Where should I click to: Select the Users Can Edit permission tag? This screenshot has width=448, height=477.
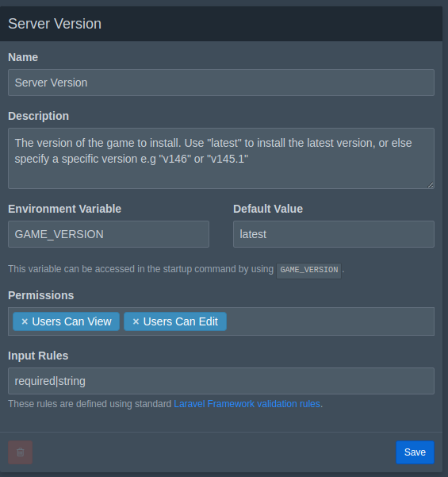[181, 321]
